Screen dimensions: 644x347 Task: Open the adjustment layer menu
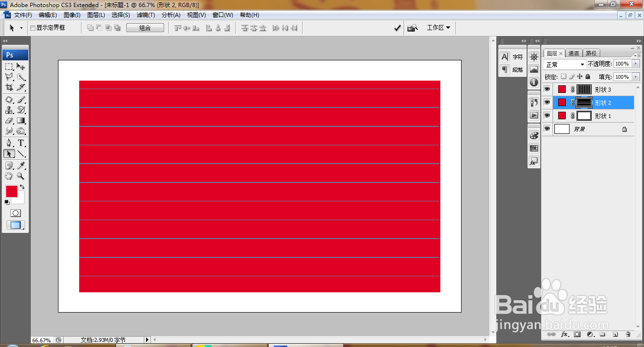click(590, 334)
